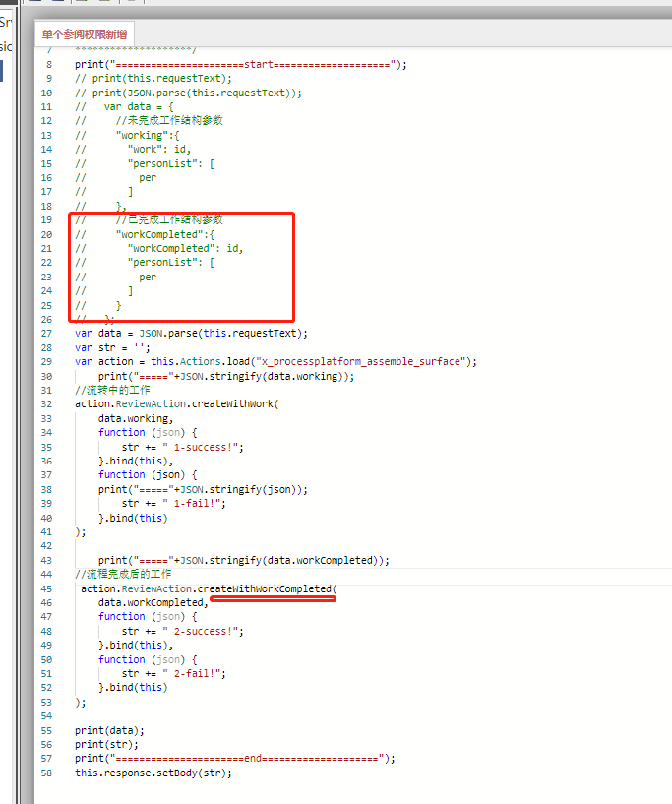The image size is (672, 804).
Task: Click the print start banner line
Action: click(x=240, y=64)
